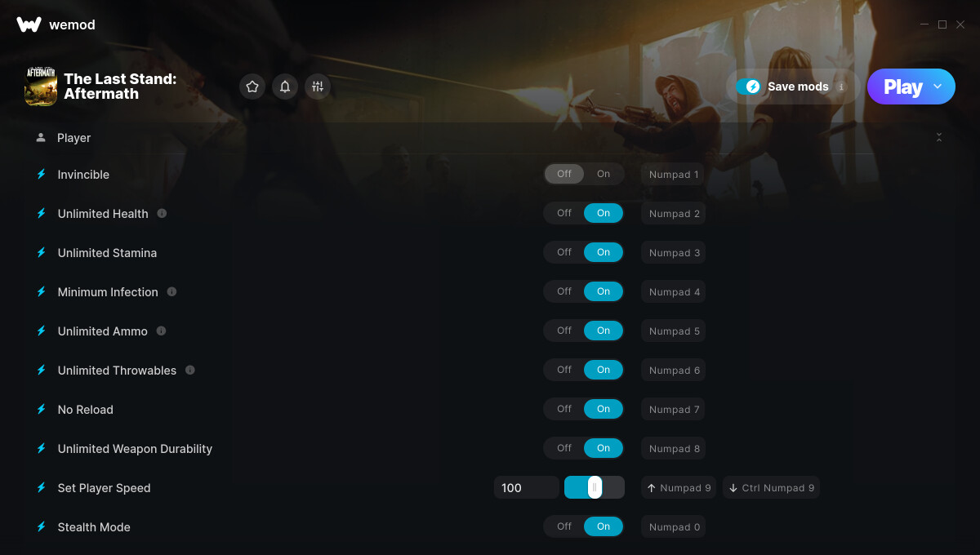This screenshot has height=555, width=980.
Task: Click the favorite star icon
Action: (x=252, y=87)
